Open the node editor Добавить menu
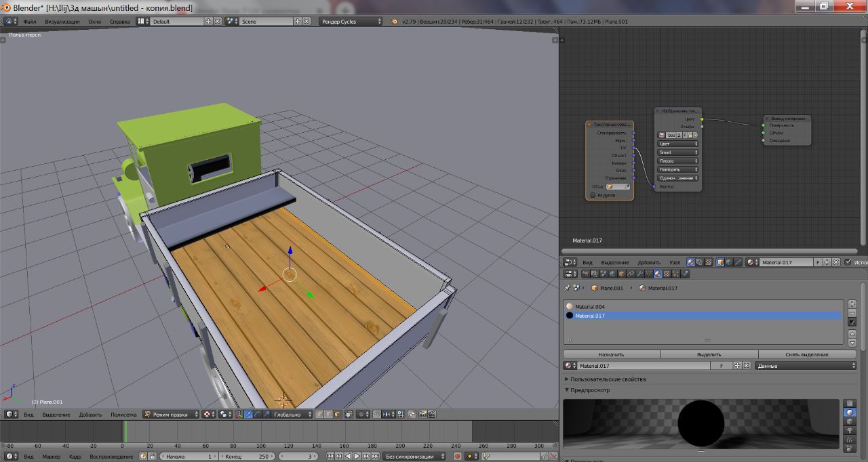Screen dimensions: 868x462 tap(649, 262)
